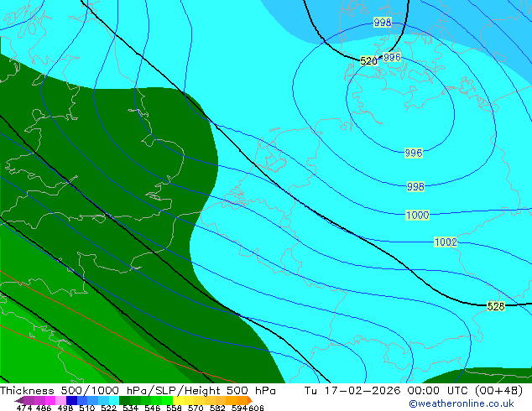
Task: Click the legend value 510
Action: [x=87, y=408]
